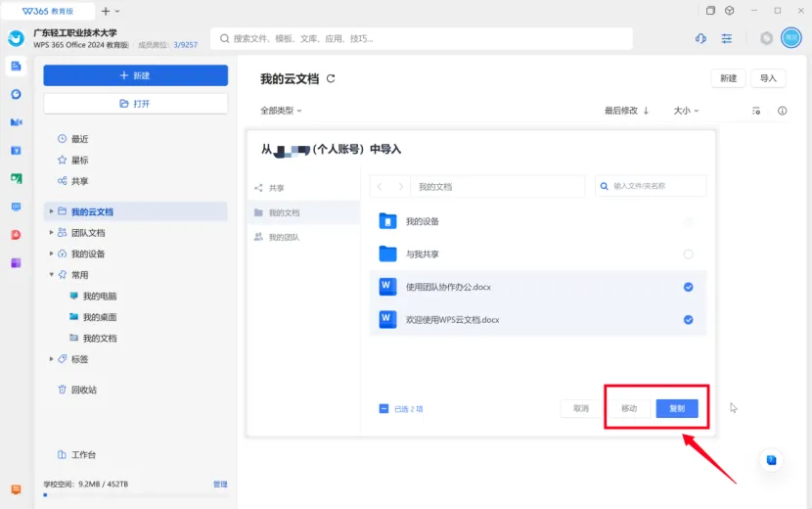
Task: Open the user avatar menu
Action: tap(791, 38)
